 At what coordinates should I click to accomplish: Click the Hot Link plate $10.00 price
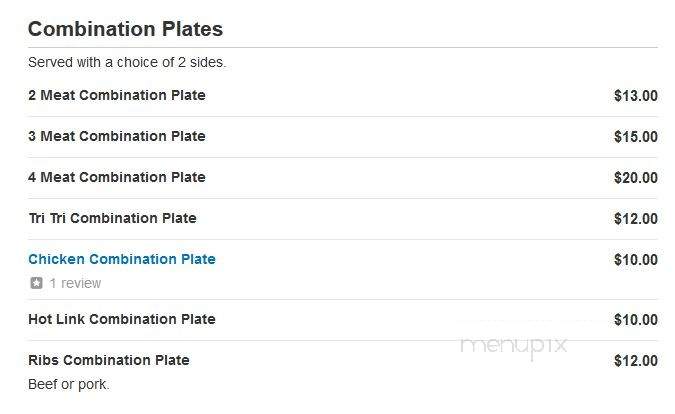[636, 320]
